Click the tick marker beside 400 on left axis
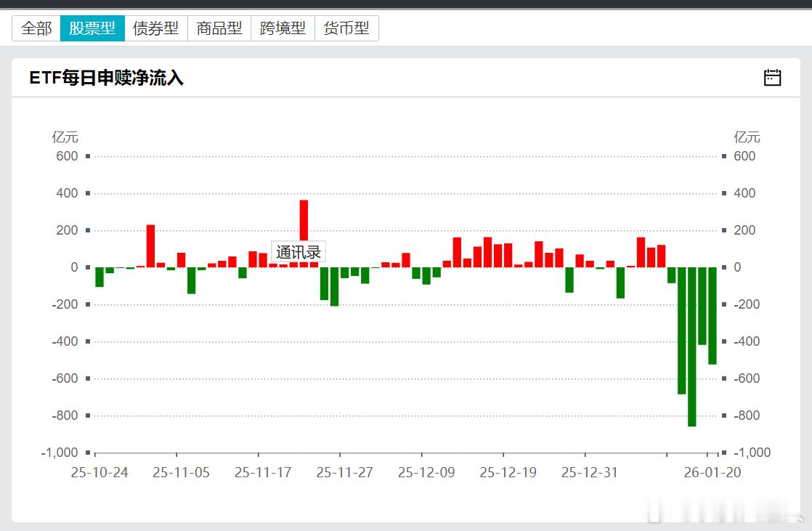Image resolution: width=812 pixels, height=531 pixels. point(88,192)
